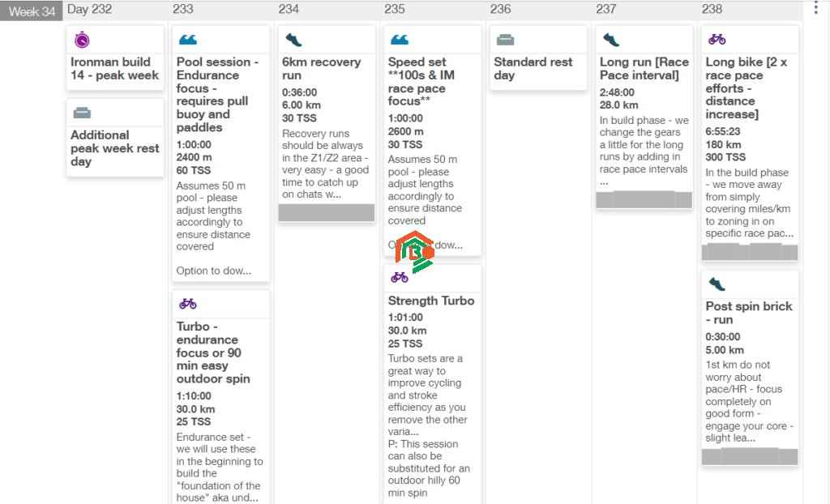Click the couch icon on Standard rest day
830x504 pixels.
coord(505,40)
